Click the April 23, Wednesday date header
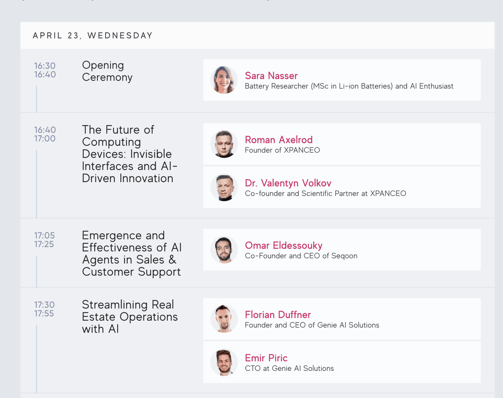The height and width of the screenshot is (398, 503). [93, 35]
